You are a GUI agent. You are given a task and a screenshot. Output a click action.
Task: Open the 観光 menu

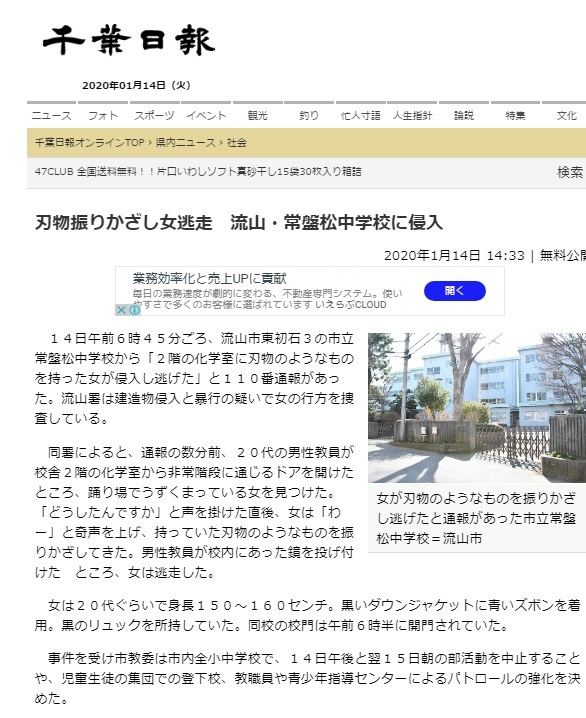pyautogui.click(x=257, y=115)
